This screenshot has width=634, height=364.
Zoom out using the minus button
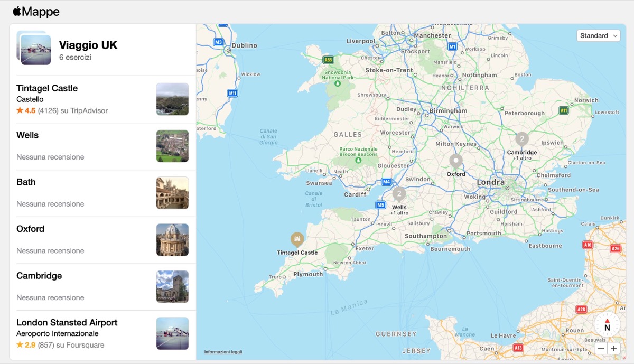601,348
